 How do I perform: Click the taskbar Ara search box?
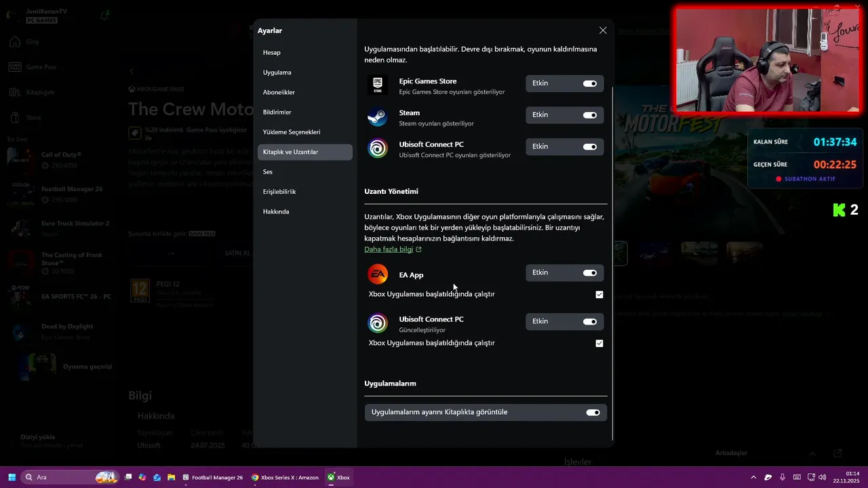coord(71,477)
